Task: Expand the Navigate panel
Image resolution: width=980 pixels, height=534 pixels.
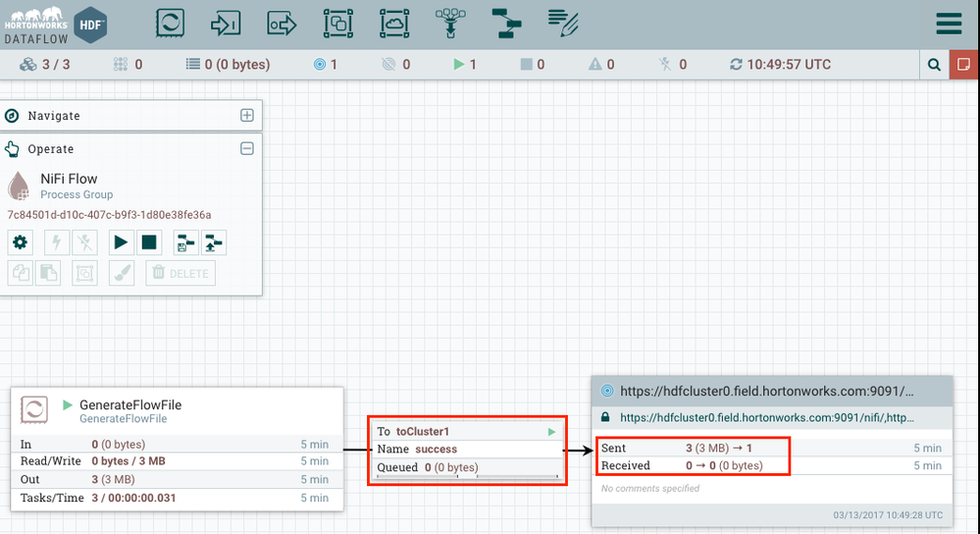Action: point(247,115)
